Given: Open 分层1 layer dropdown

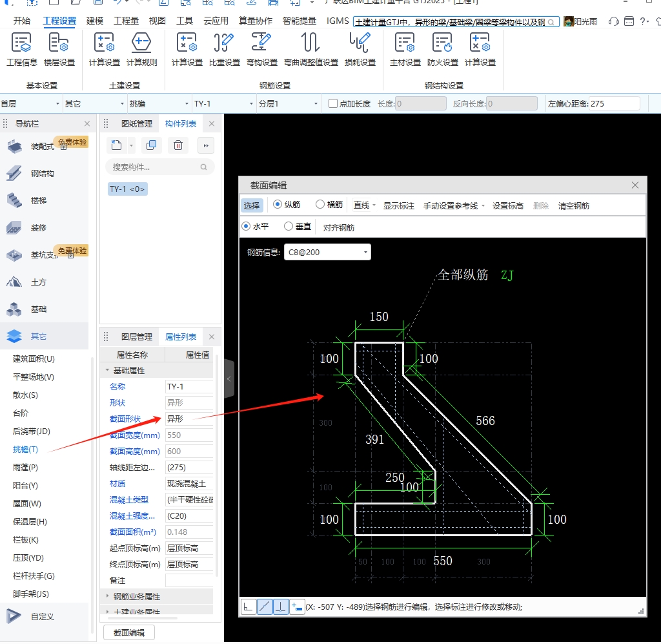Looking at the screenshot, I should 288,104.
